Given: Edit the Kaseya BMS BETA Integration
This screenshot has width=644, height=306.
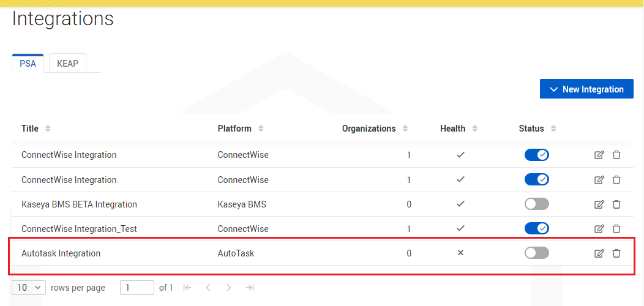Looking at the screenshot, I should 599,204.
